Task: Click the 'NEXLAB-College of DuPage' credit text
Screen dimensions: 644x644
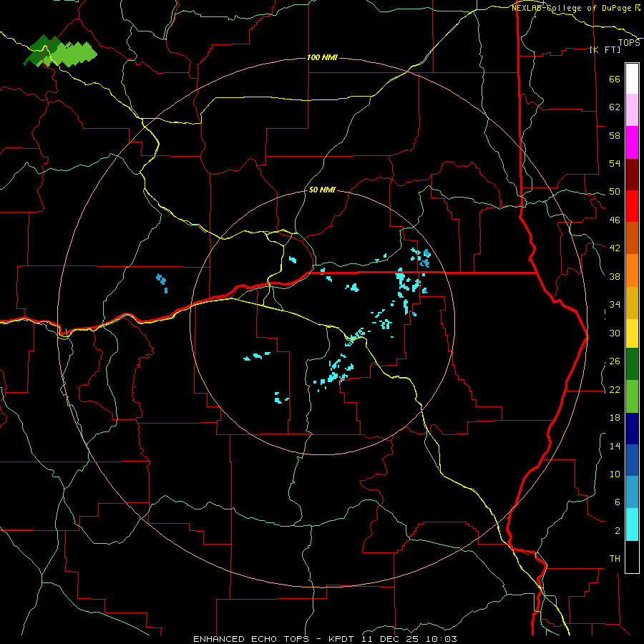Action: coord(571,8)
